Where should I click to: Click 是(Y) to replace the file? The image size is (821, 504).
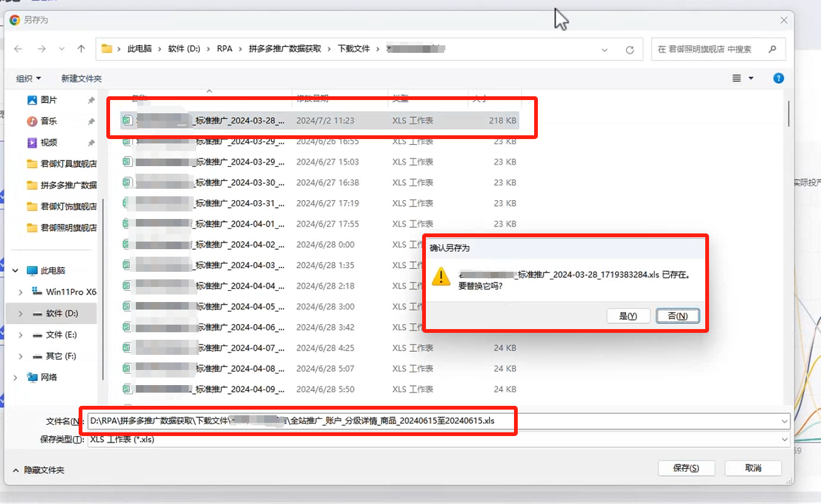click(x=628, y=316)
